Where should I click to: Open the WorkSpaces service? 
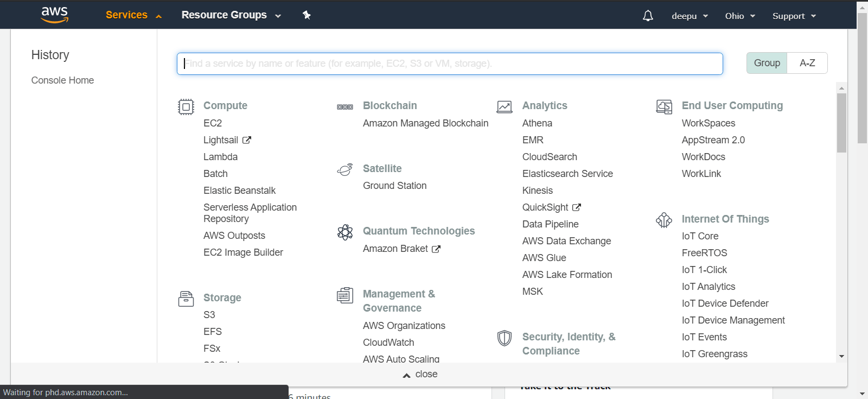(x=709, y=123)
